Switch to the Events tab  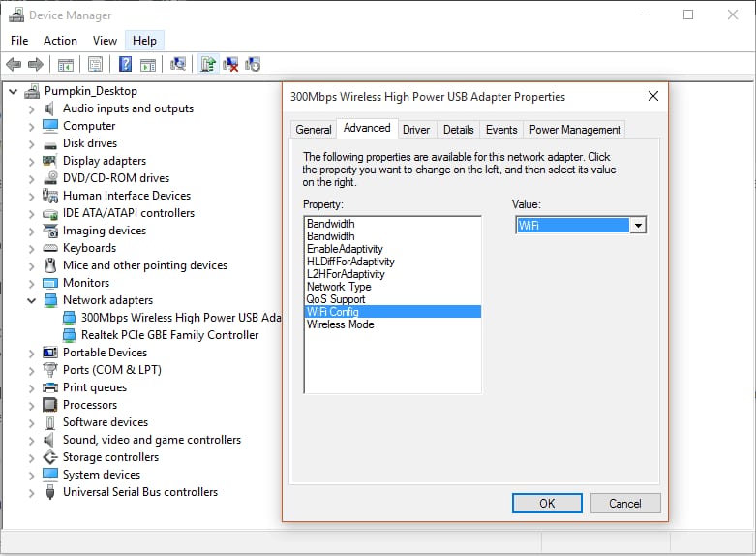[501, 130]
